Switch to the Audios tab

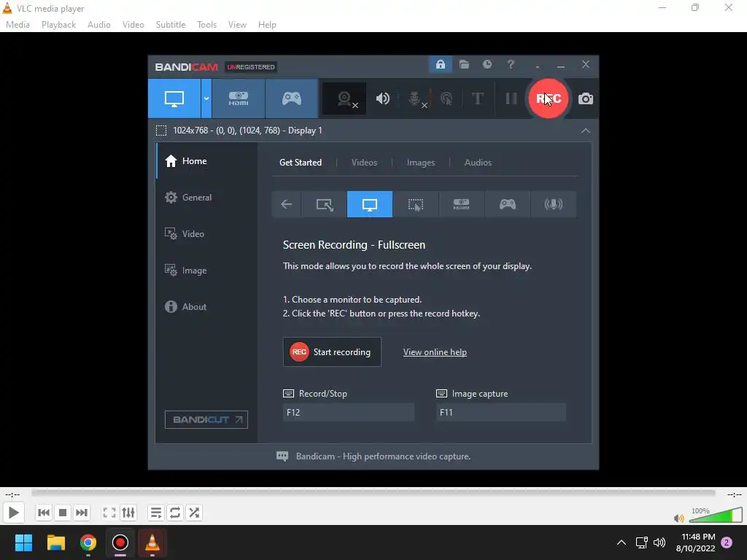tap(478, 163)
